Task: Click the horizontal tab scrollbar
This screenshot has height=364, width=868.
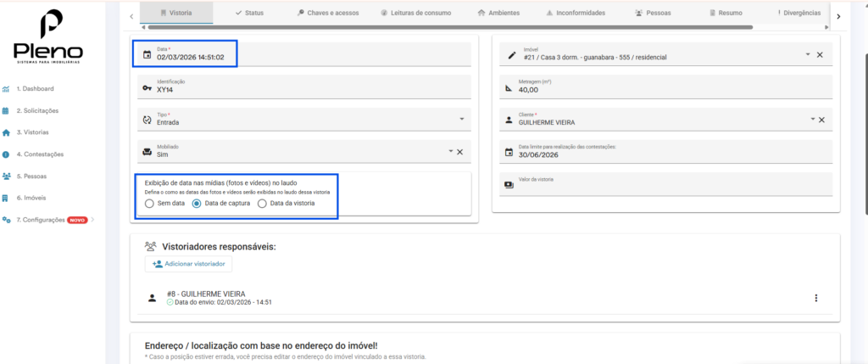Action: pos(449,27)
